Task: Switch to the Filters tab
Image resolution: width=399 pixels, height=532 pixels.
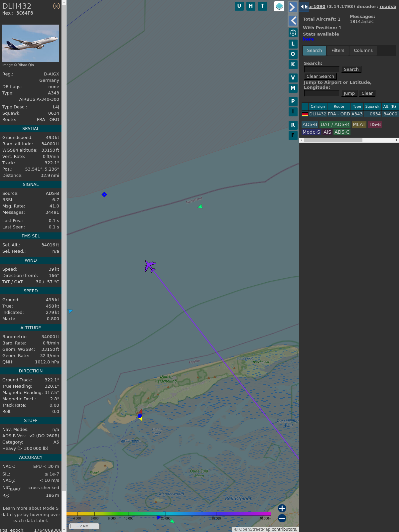Action: pyautogui.click(x=337, y=51)
